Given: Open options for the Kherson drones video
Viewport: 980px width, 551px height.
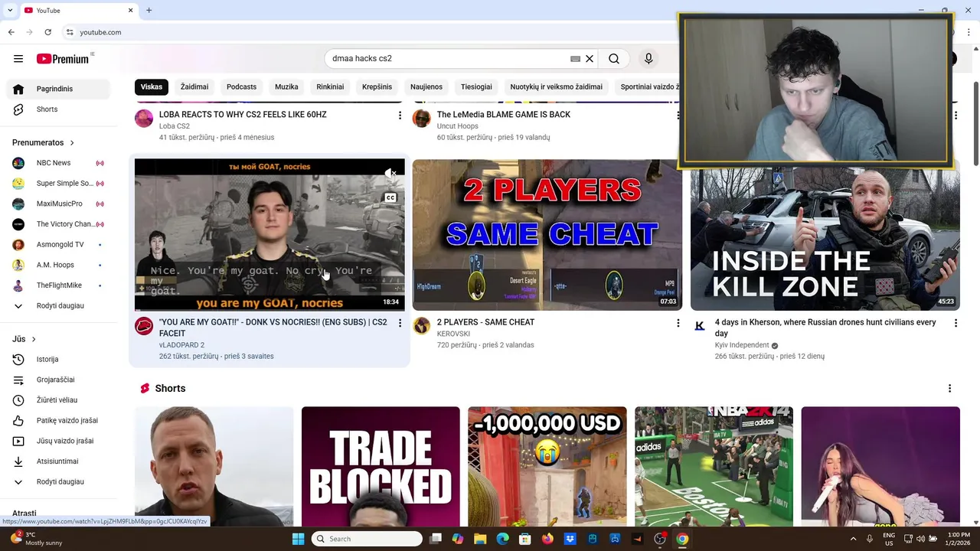Looking at the screenshot, I should [x=955, y=324].
